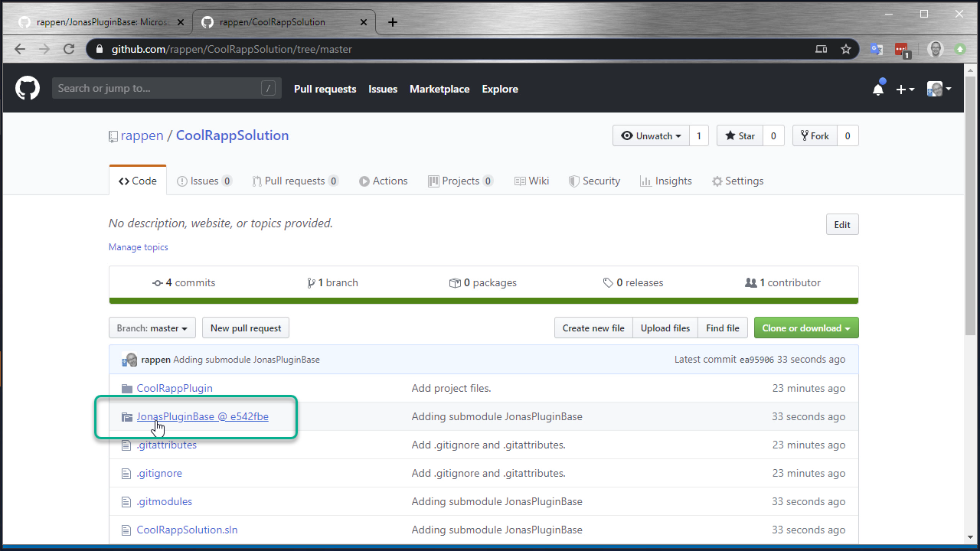
Task: Click the file icon beside CoolRappSolution.sln
Action: point(127,530)
